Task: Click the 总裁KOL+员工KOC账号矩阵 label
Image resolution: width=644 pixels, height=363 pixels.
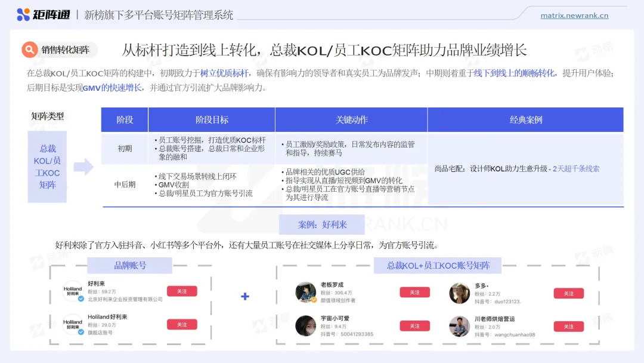Action: pos(438,265)
